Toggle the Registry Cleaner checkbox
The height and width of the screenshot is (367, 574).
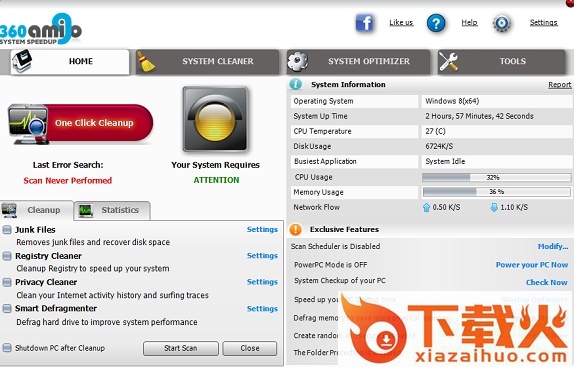point(7,256)
